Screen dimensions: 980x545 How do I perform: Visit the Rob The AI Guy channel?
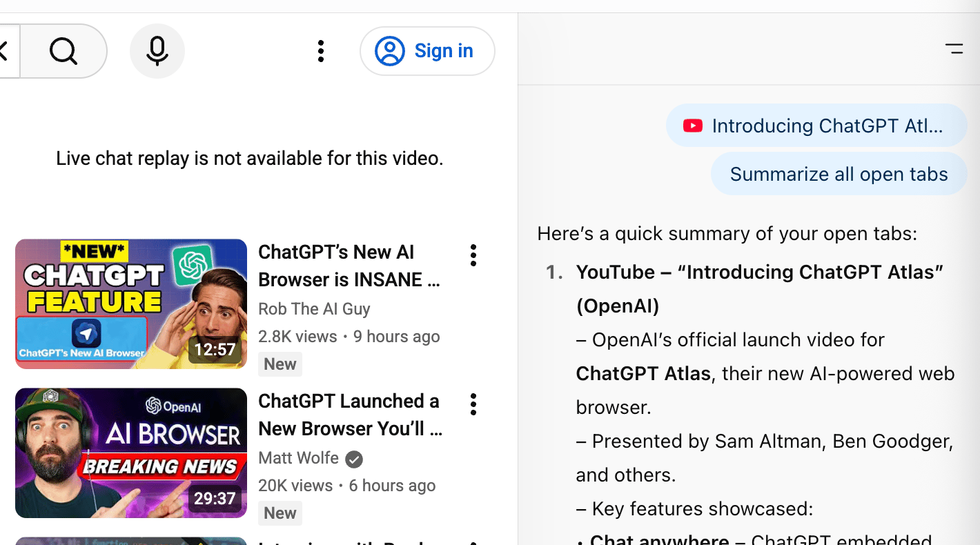314,309
